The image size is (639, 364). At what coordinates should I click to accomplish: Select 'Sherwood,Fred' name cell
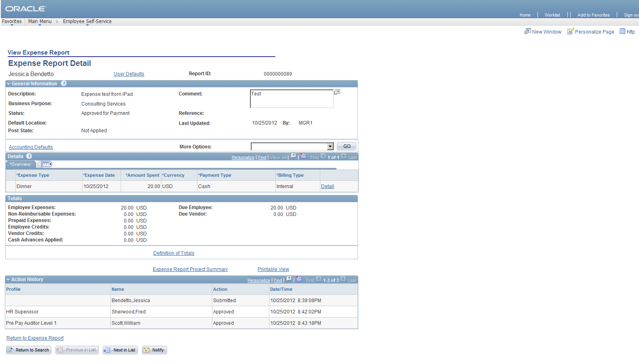click(x=129, y=312)
